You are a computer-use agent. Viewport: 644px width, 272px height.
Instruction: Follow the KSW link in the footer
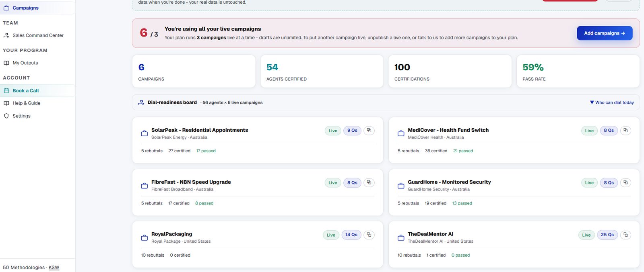point(54,268)
